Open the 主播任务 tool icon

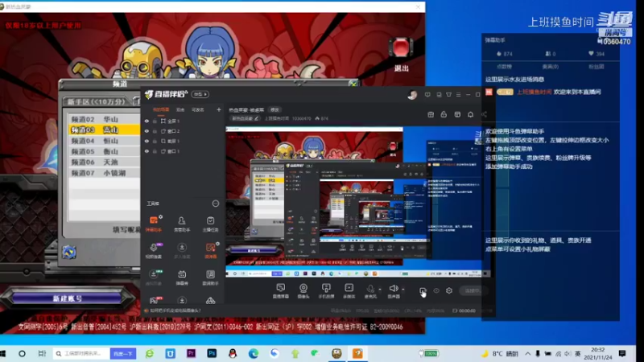[x=210, y=224]
